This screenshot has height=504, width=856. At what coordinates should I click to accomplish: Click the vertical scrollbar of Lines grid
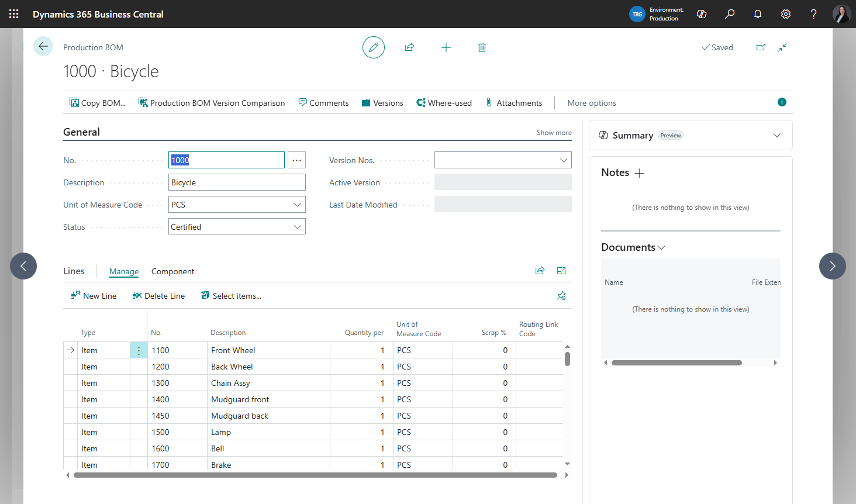(x=567, y=358)
